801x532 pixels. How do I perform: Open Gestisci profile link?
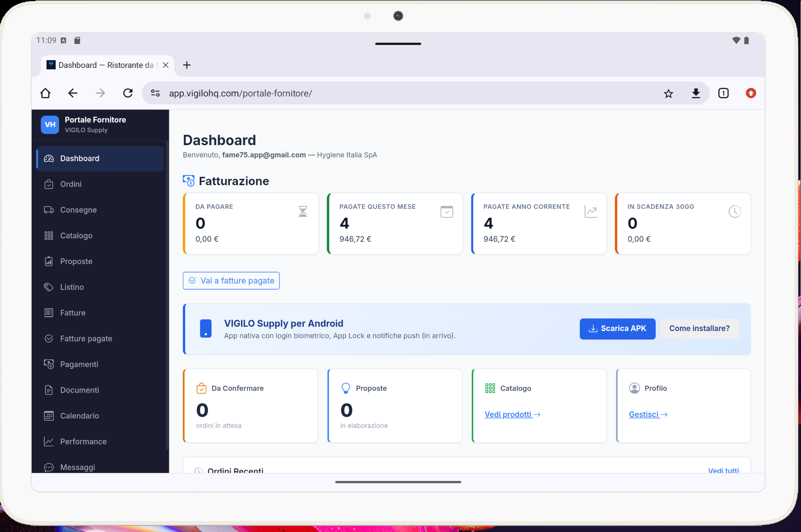(648, 415)
